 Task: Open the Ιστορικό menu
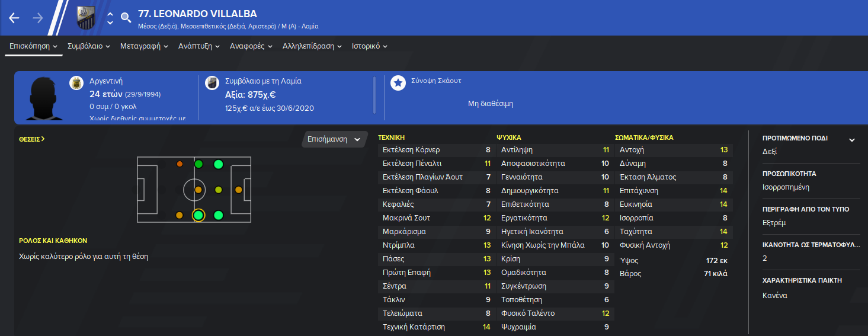(370, 46)
